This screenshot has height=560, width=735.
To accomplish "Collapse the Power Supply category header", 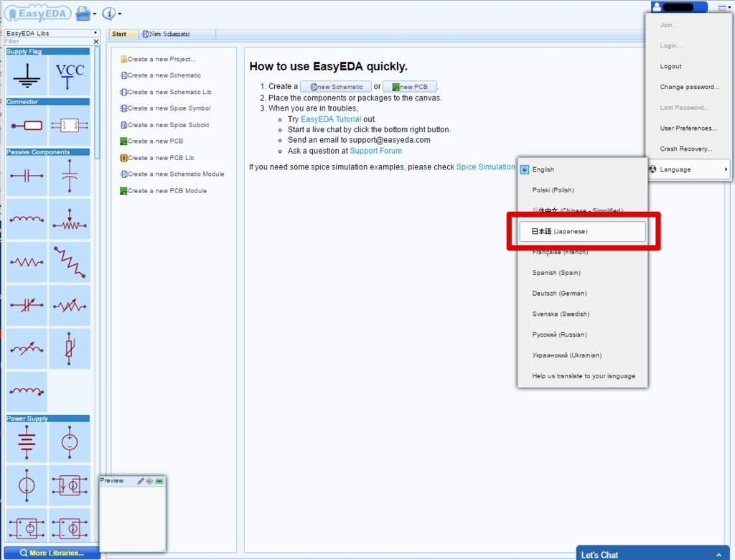I will [48, 419].
